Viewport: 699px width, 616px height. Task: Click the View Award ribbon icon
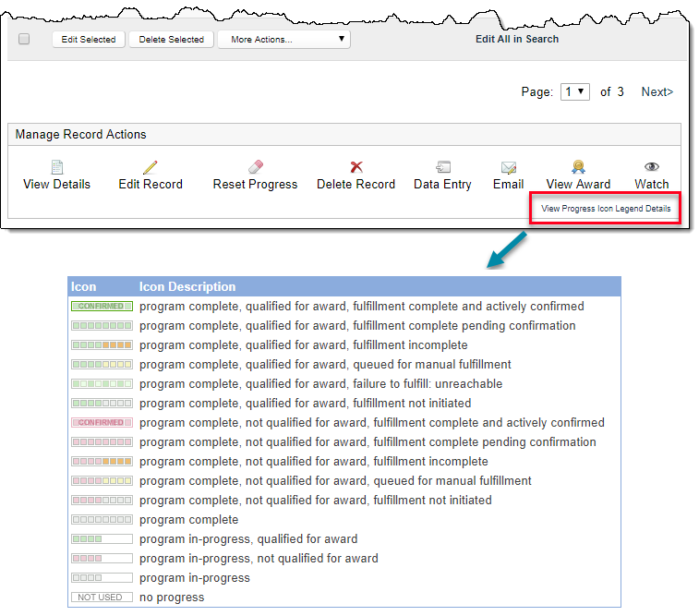click(578, 167)
